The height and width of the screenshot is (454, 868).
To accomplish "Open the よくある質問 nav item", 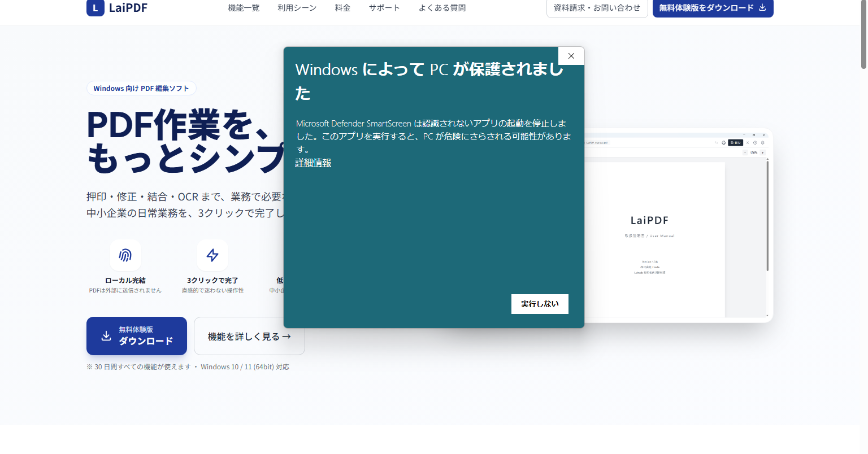I will [x=442, y=8].
